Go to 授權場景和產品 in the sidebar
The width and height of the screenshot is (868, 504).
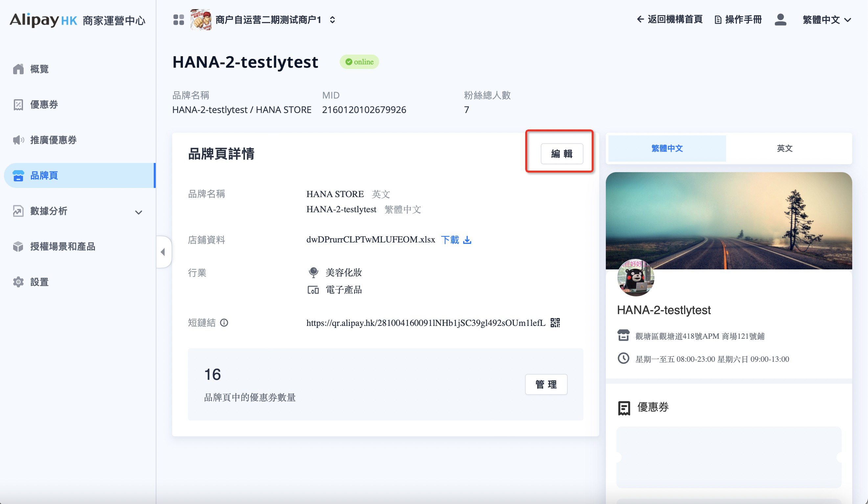click(x=62, y=246)
